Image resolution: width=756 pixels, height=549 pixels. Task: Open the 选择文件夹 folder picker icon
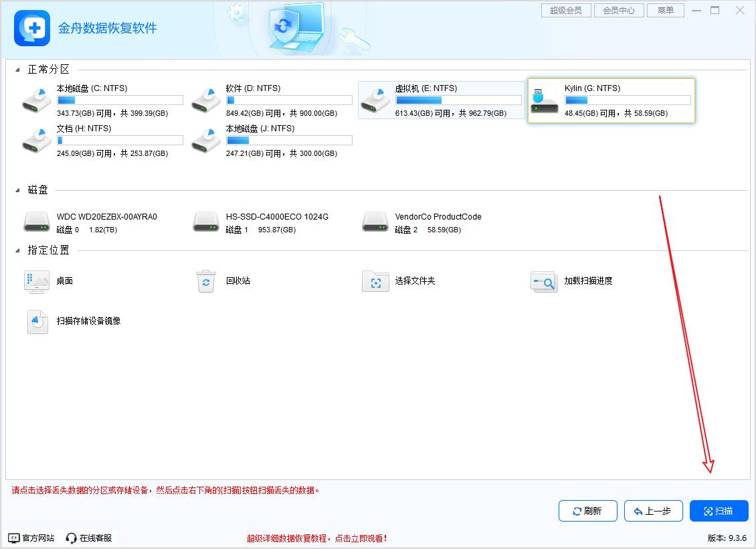pos(375,281)
